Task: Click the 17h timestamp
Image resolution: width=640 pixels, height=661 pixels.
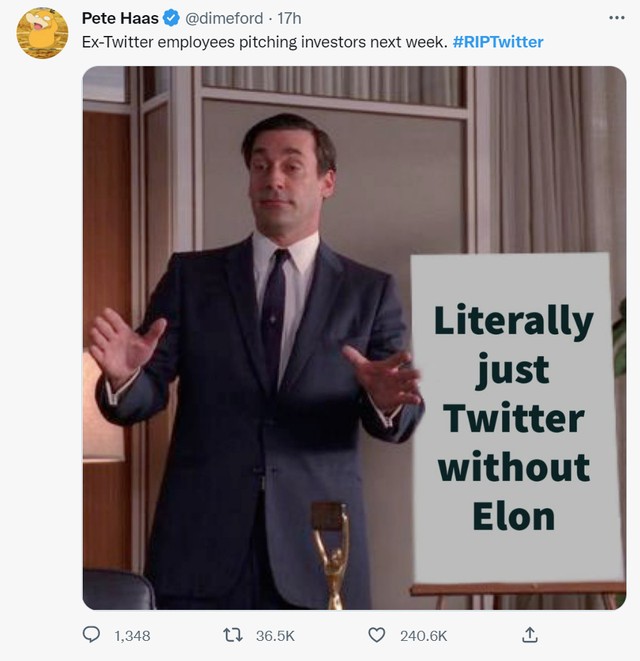Action: click(x=289, y=19)
